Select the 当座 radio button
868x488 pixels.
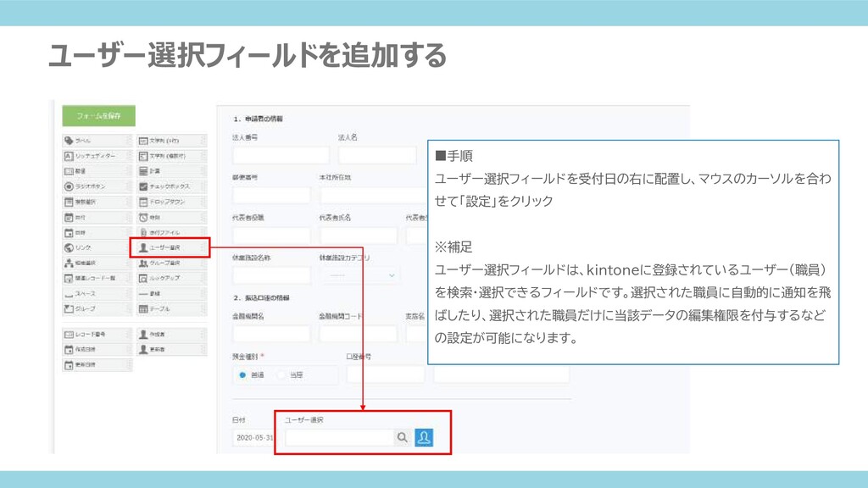[281, 375]
